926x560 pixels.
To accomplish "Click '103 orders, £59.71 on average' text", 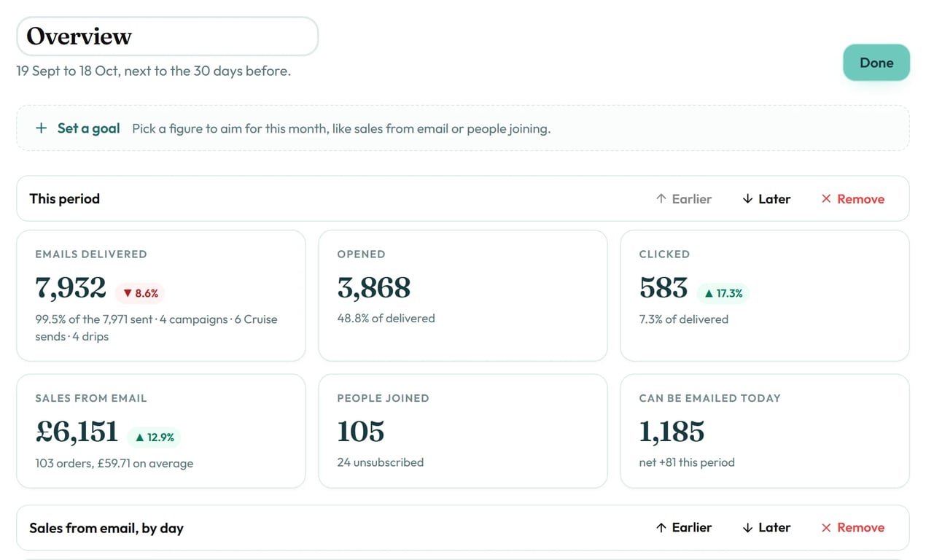I will [114, 463].
